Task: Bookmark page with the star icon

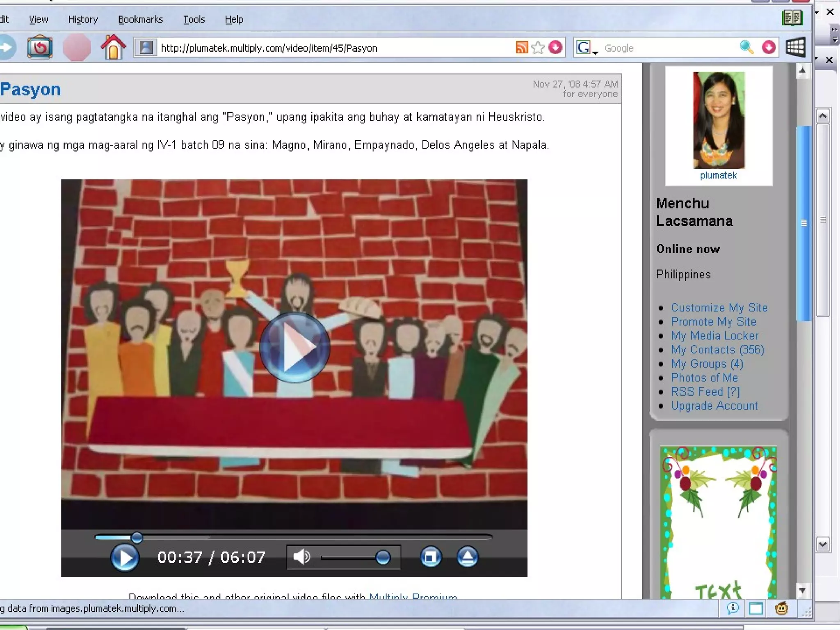Action: click(538, 48)
